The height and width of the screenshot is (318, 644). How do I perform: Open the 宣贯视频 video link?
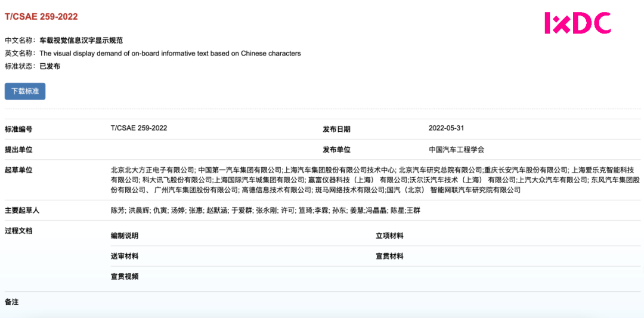pos(125,276)
